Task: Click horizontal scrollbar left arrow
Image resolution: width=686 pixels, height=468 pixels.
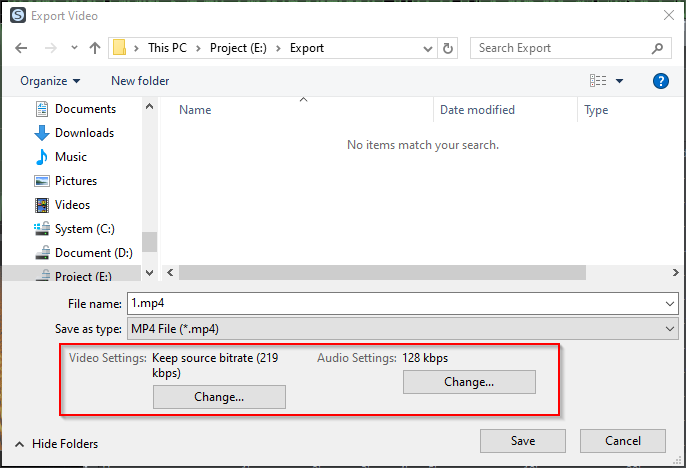Action: coord(170,272)
